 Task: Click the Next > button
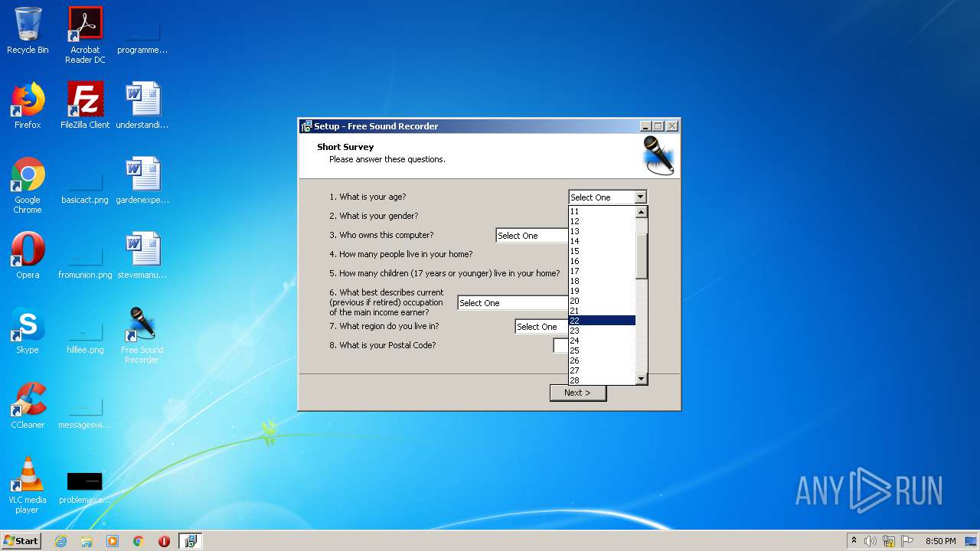click(x=578, y=393)
